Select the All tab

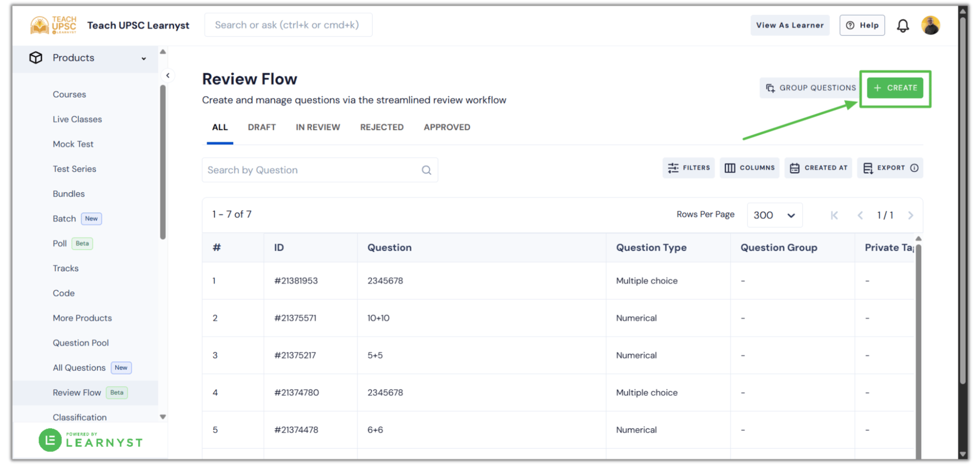(x=220, y=127)
